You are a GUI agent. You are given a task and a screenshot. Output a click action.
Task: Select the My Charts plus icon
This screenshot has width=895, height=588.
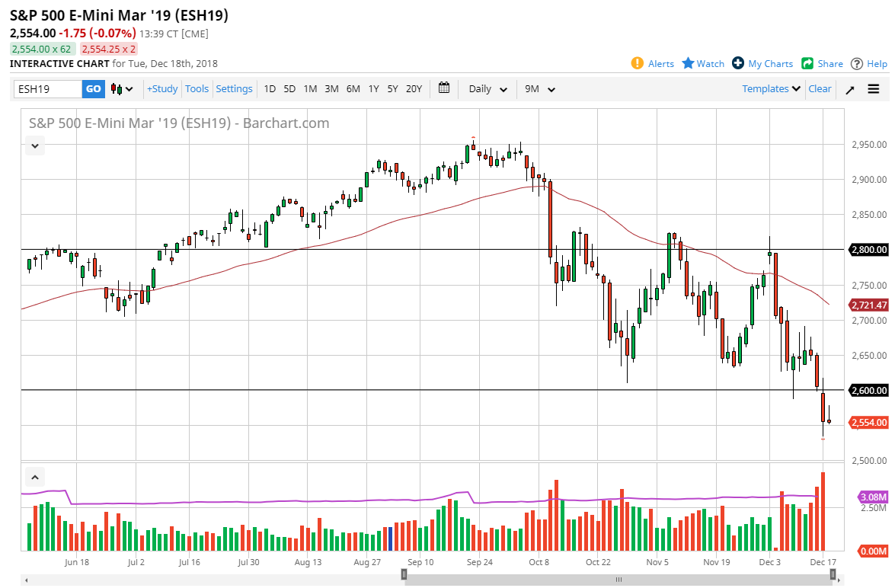(x=737, y=63)
